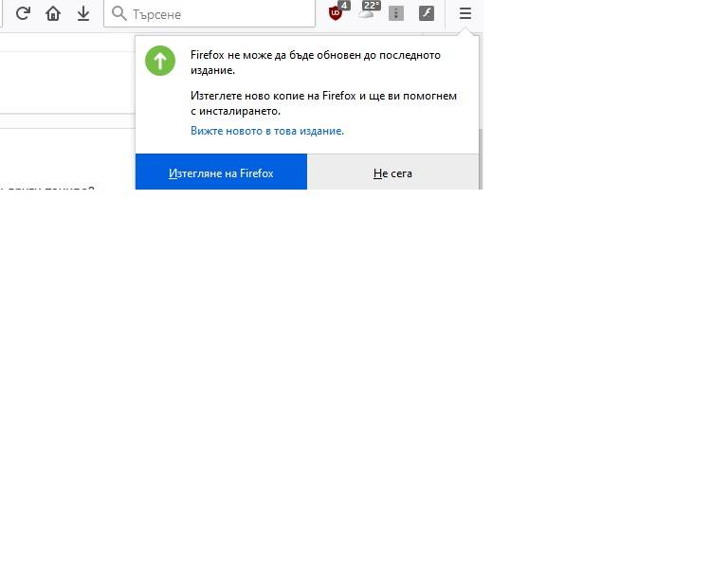Go to the Firefox home page

tap(53, 13)
